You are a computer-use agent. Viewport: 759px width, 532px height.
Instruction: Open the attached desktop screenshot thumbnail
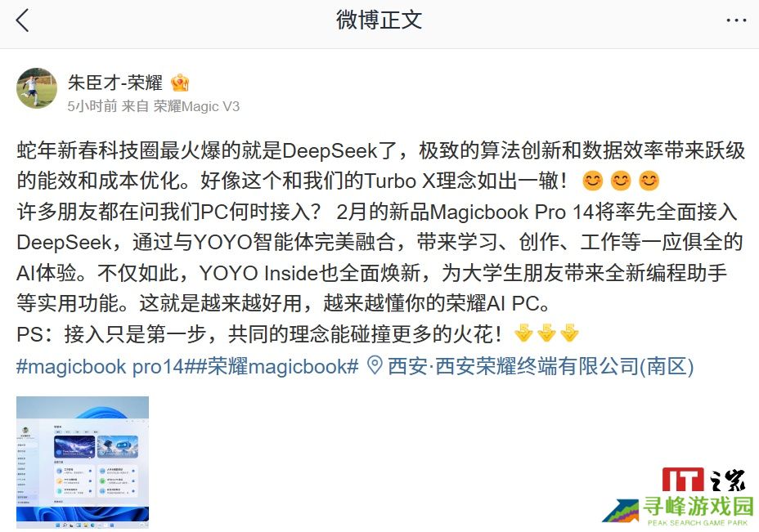[x=83, y=463]
